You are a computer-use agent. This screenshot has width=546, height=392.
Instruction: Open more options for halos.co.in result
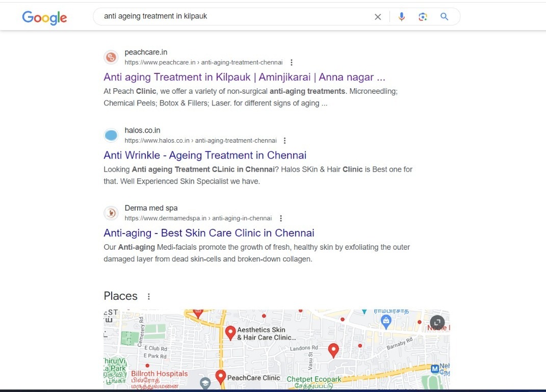285,141
